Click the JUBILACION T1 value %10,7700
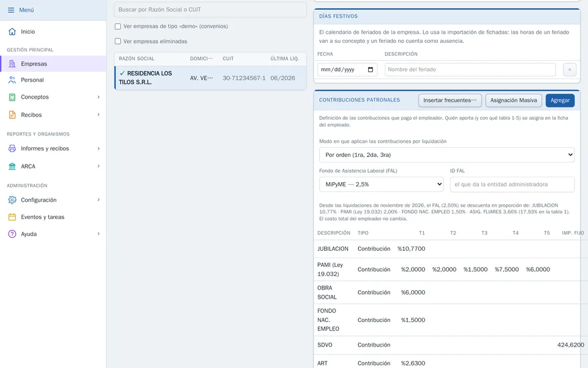The image size is (588, 368). coord(411,249)
